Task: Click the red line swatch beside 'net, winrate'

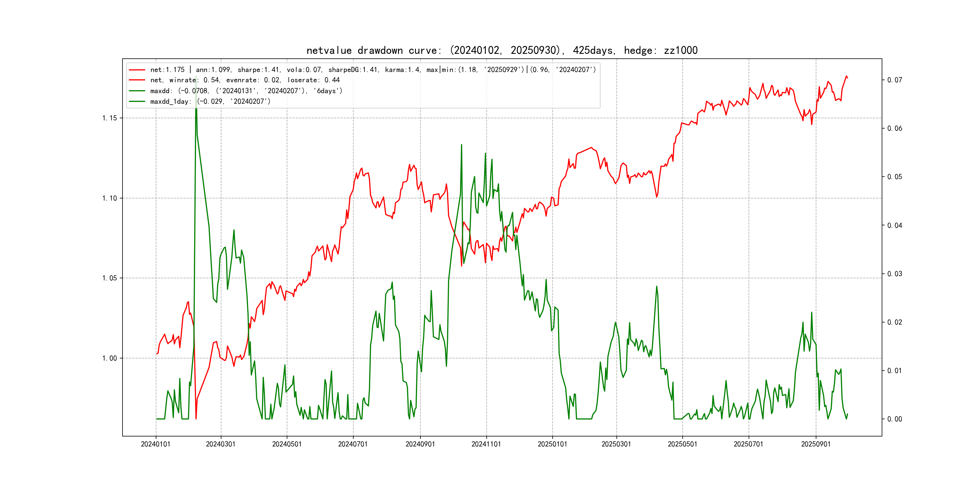Action: click(x=137, y=80)
